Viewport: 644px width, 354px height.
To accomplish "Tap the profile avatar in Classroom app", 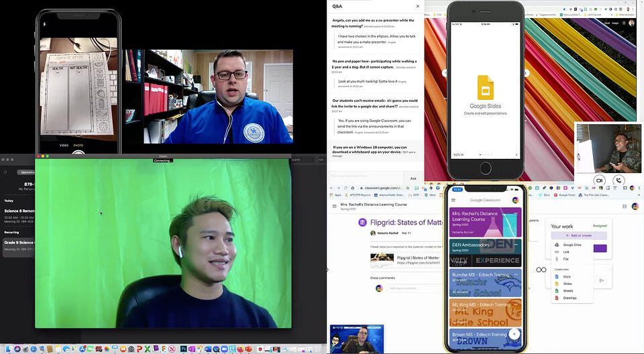I will [x=515, y=200].
